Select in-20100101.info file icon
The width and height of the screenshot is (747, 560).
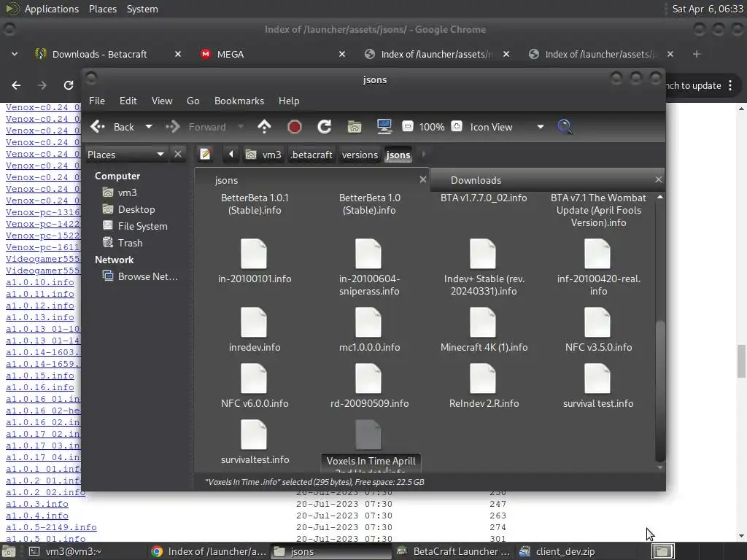(254, 253)
